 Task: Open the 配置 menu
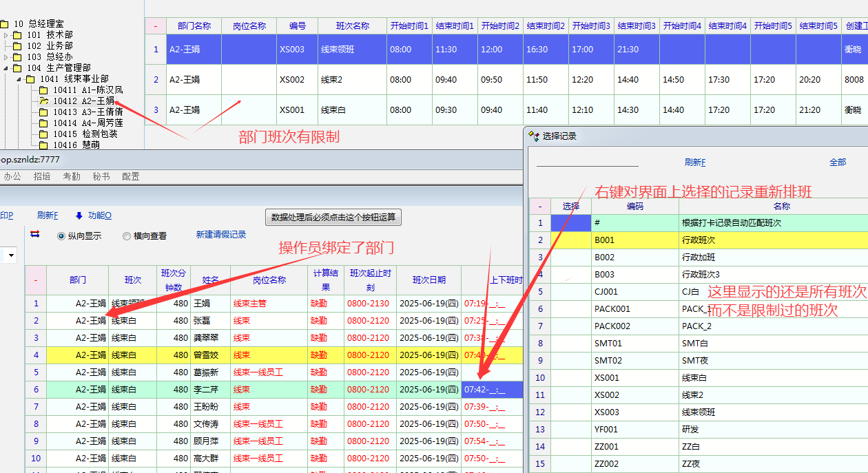(x=130, y=176)
